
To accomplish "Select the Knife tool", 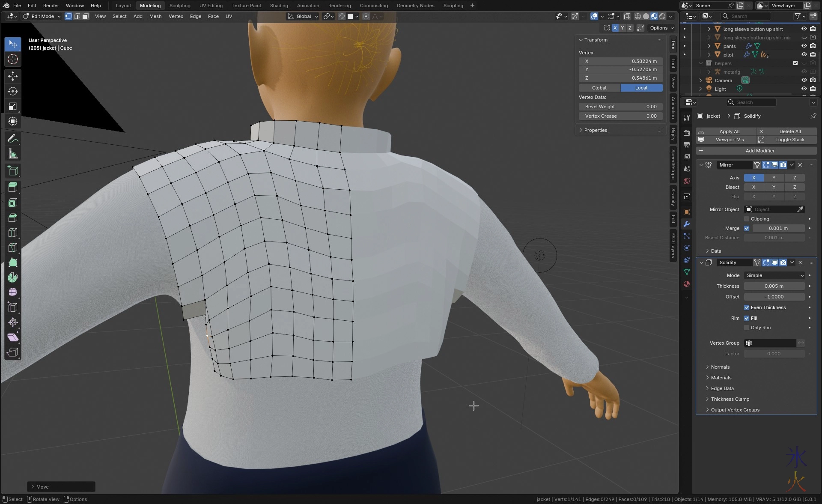I will click(x=13, y=248).
